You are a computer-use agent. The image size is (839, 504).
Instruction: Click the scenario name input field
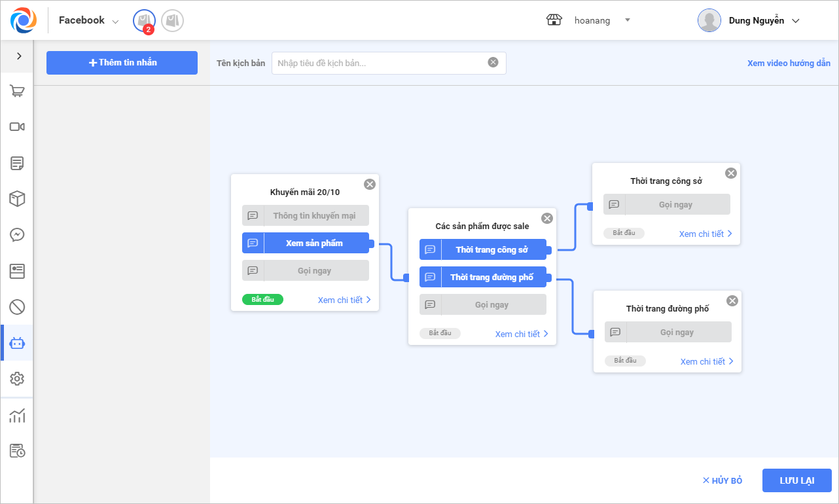(380, 63)
